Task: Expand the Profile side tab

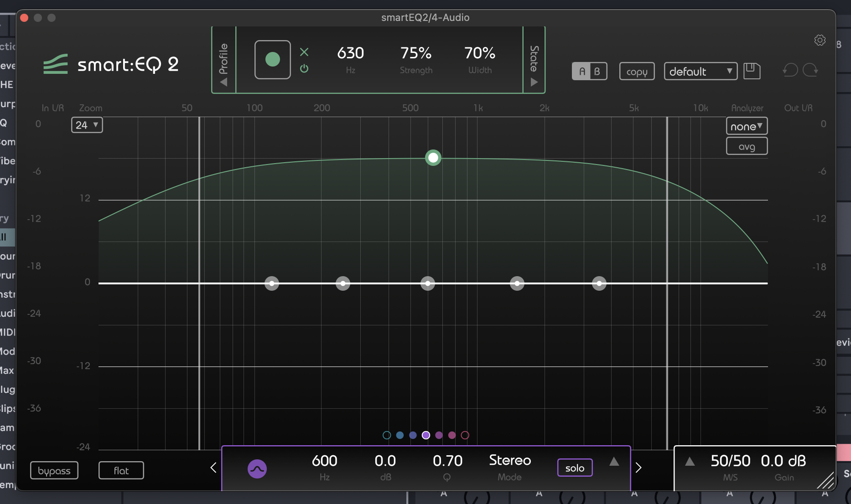Action: point(223,60)
